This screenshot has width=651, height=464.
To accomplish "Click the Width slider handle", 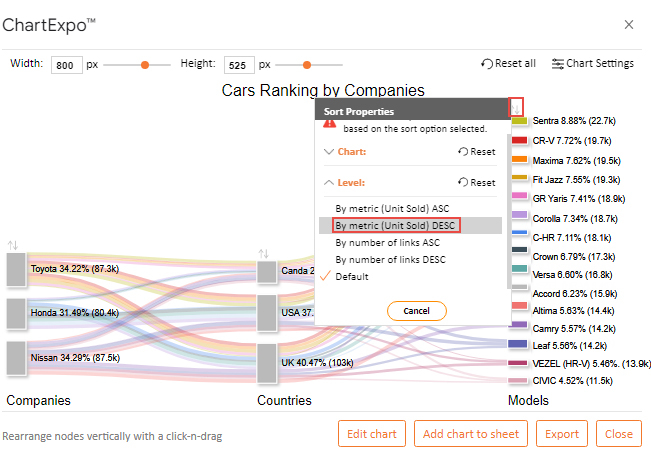I will click(x=145, y=65).
